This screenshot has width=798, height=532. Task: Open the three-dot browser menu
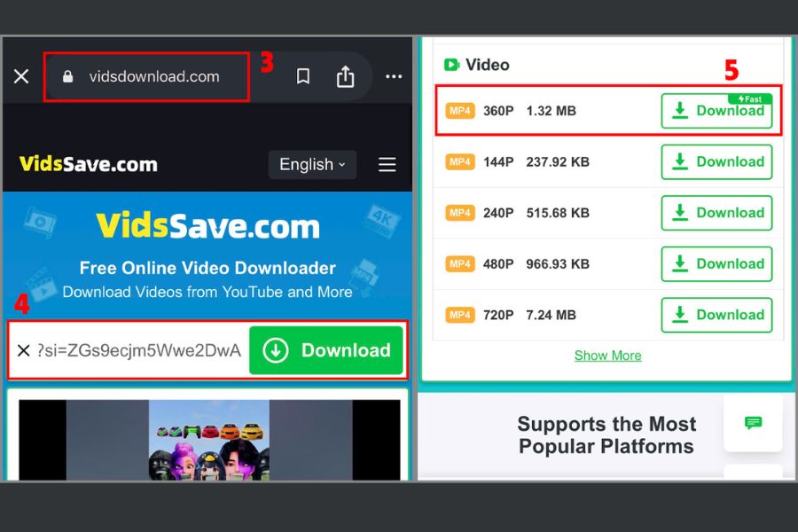coord(394,76)
